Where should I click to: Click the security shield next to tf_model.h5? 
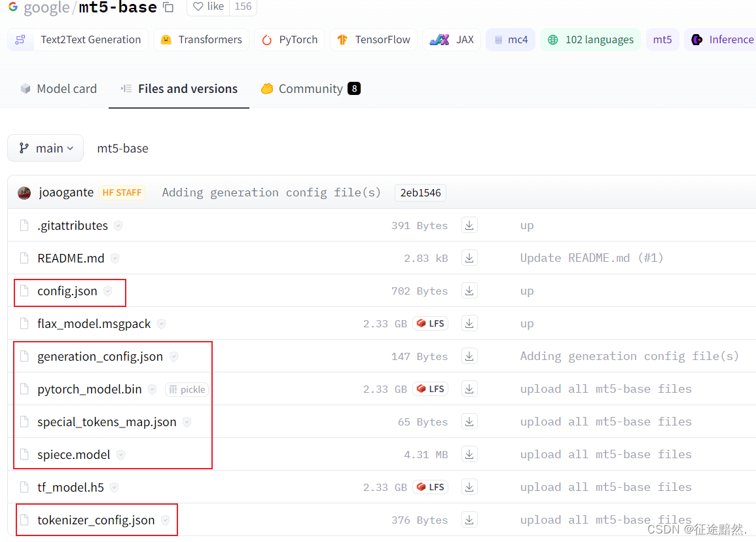115,488
